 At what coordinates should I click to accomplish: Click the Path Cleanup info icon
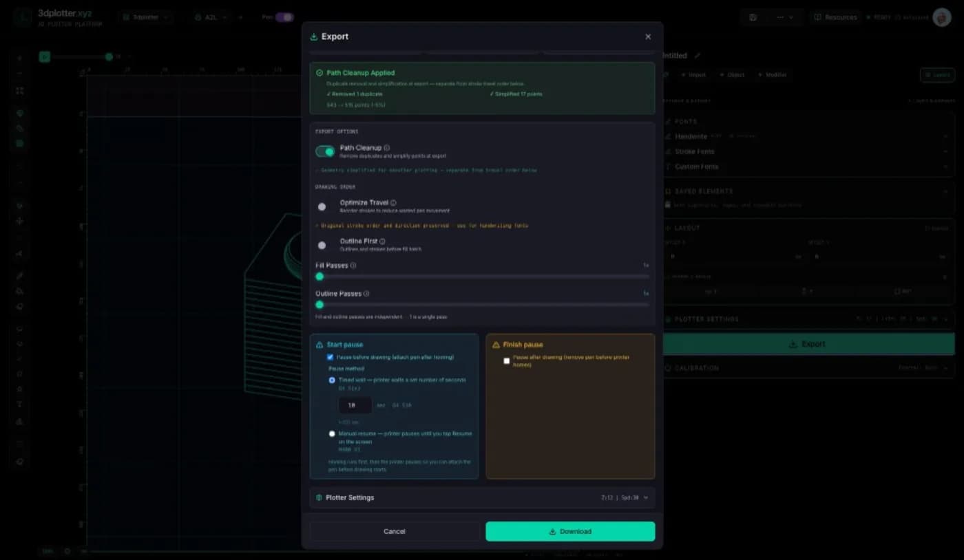click(x=387, y=148)
